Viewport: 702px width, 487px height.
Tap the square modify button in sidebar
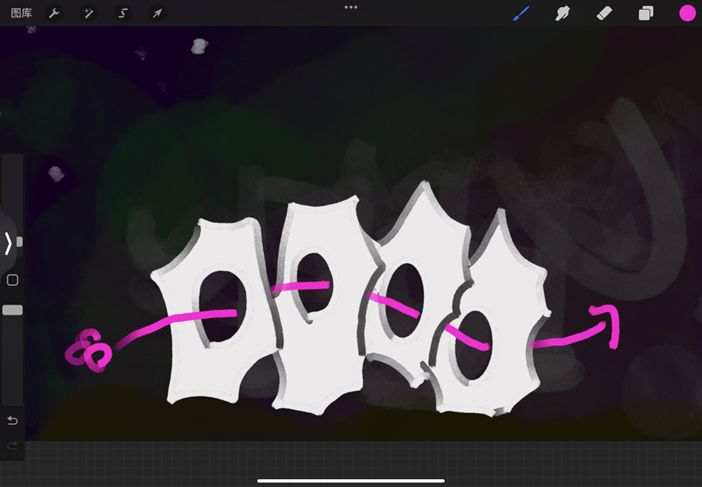(13, 280)
